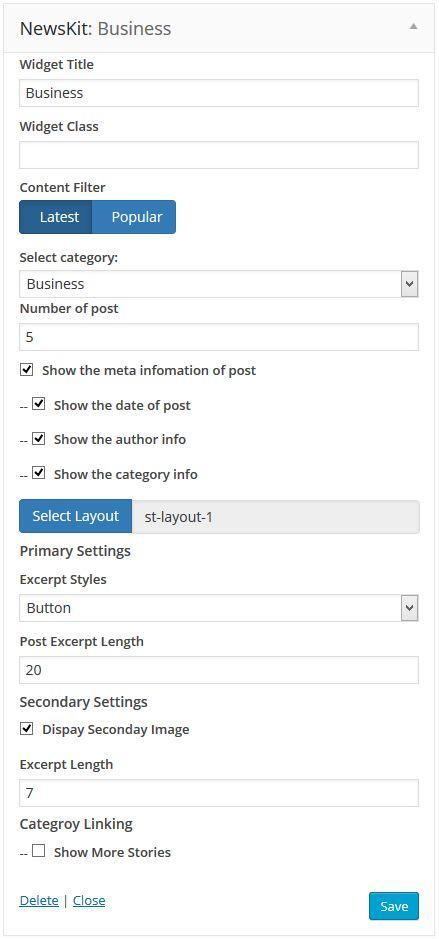This screenshot has height=939, width=439.
Task: Open the Excerpt Styles dropdown arrow
Action: point(409,608)
